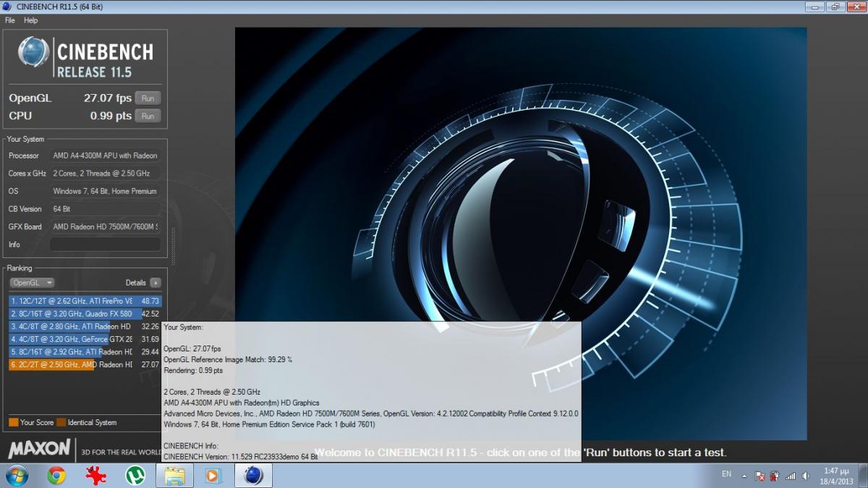The width and height of the screenshot is (868, 488).
Task: Click the GFX Board Radeon HD 7500M field
Action: tap(105, 226)
